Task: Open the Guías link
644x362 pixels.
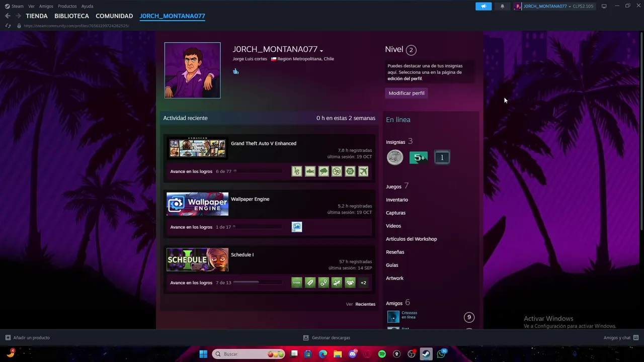Action: click(392, 265)
